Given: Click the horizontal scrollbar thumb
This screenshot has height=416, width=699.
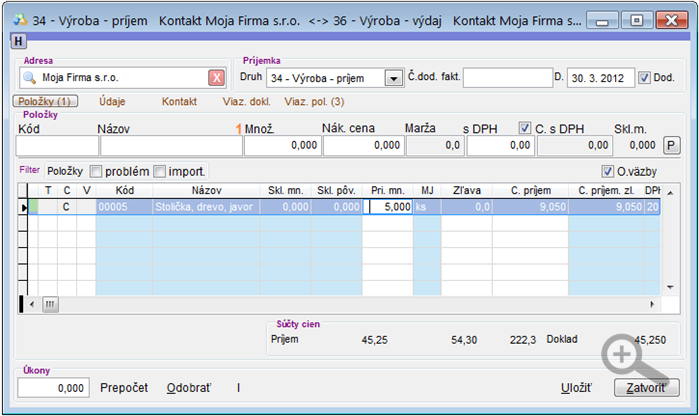Looking at the screenshot, I should (50, 305).
